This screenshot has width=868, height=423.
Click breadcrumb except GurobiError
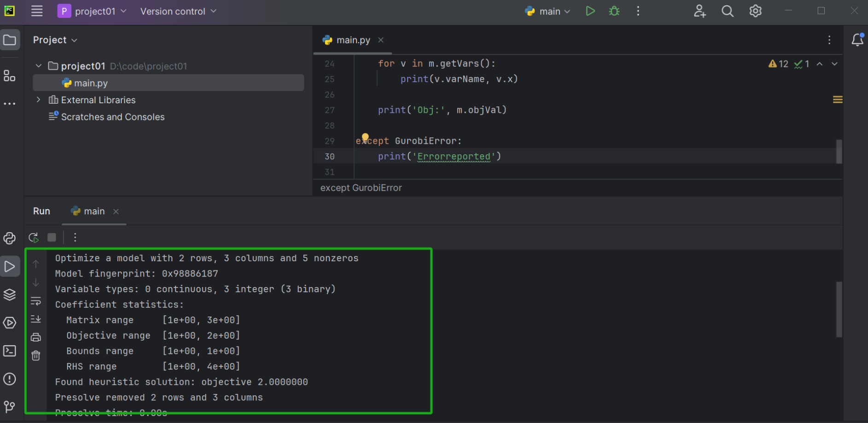pyautogui.click(x=361, y=188)
